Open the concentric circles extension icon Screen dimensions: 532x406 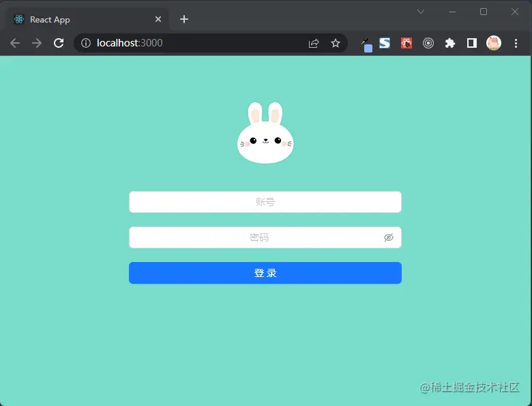click(428, 43)
